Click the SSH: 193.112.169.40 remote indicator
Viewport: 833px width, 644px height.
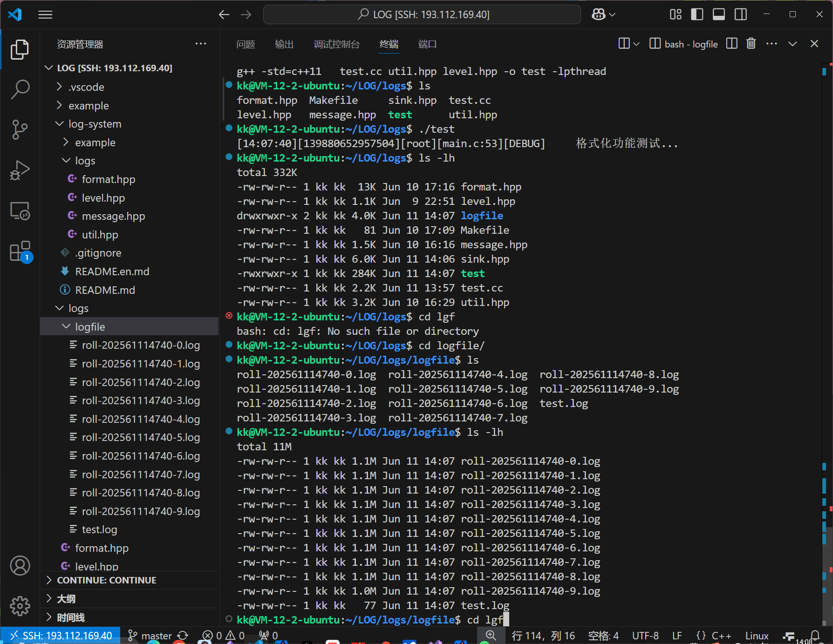(60, 636)
